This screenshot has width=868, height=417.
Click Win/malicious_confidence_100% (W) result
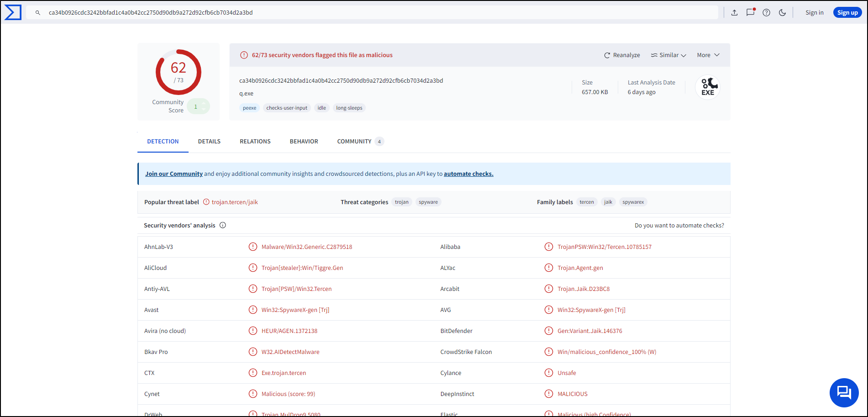tap(607, 352)
